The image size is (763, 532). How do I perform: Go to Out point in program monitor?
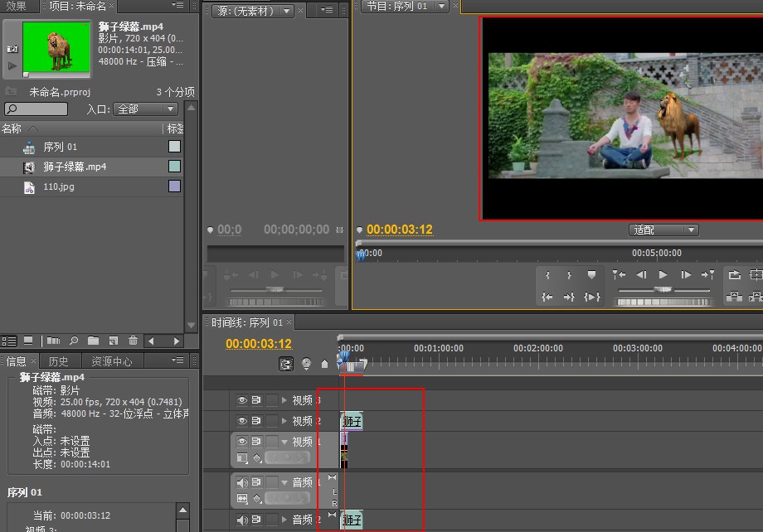point(569,297)
